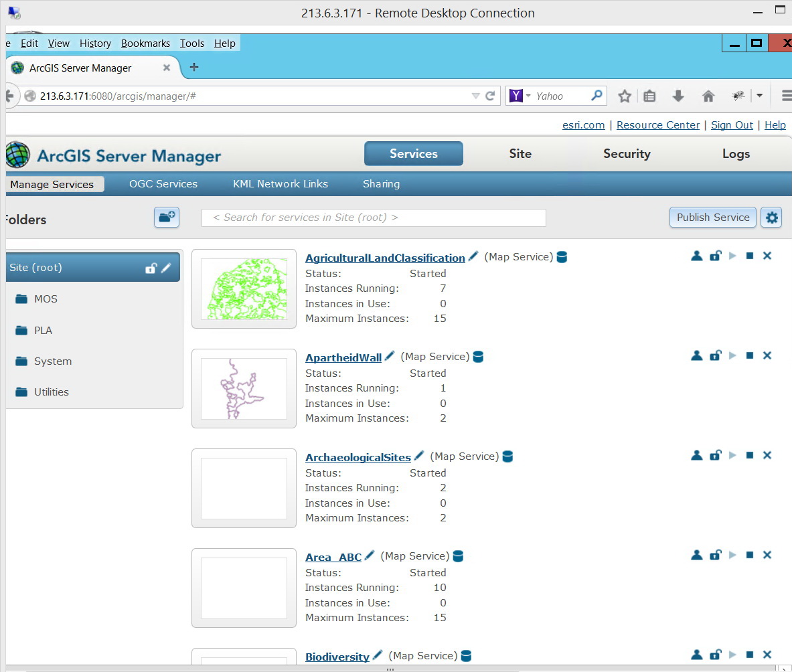Toggle the lock icon for ApartheidWall
The image size is (792, 672).
click(715, 355)
